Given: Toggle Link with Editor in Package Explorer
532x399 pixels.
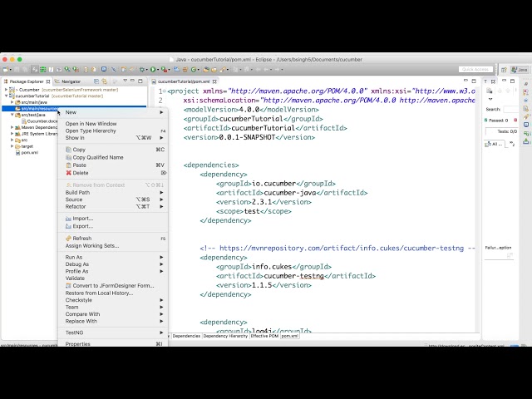Looking at the screenshot, I should click(105, 81).
